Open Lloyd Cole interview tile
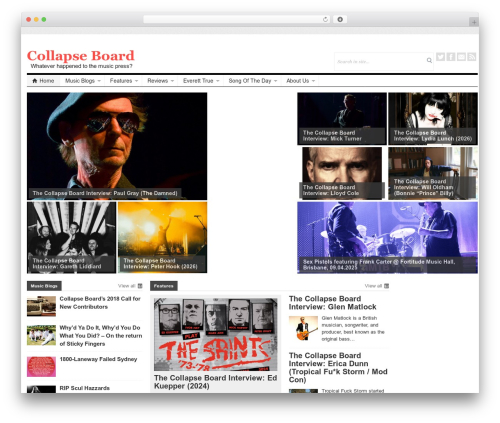This screenshot has width=500, height=423. 342,173
